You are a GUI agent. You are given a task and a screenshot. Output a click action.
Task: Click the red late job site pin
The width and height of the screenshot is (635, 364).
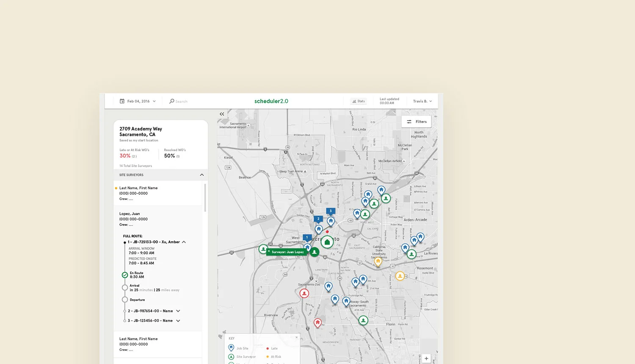click(317, 323)
